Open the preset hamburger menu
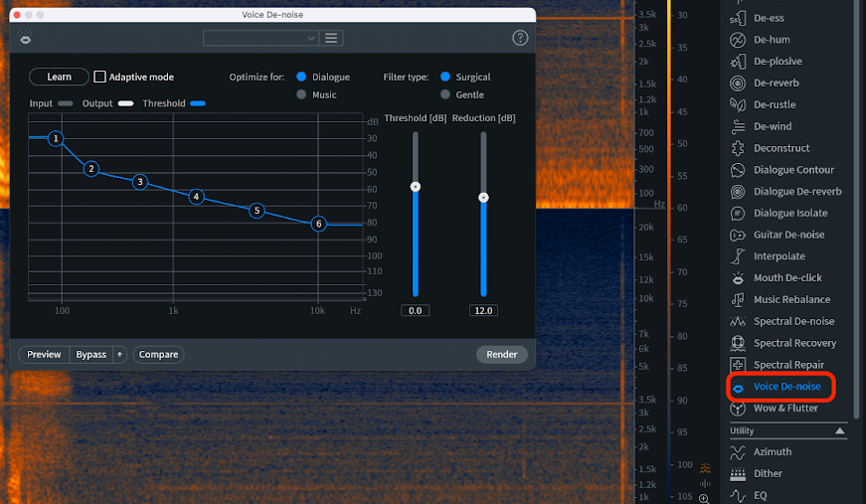 (331, 38)
